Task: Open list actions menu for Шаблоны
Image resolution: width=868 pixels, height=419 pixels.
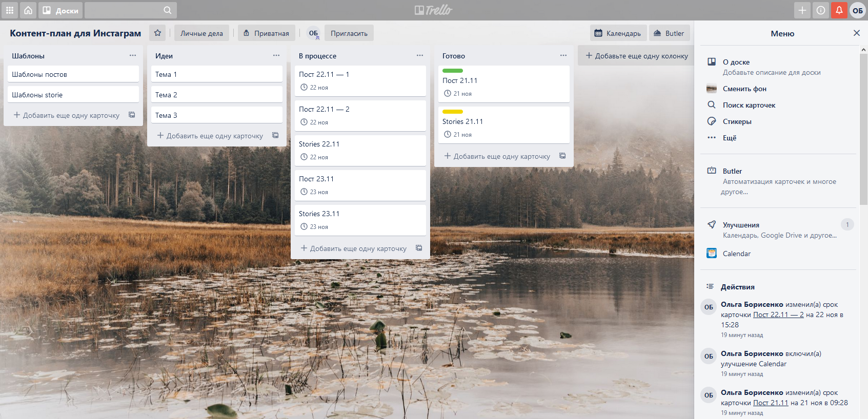Action: (x=133, y=55)
